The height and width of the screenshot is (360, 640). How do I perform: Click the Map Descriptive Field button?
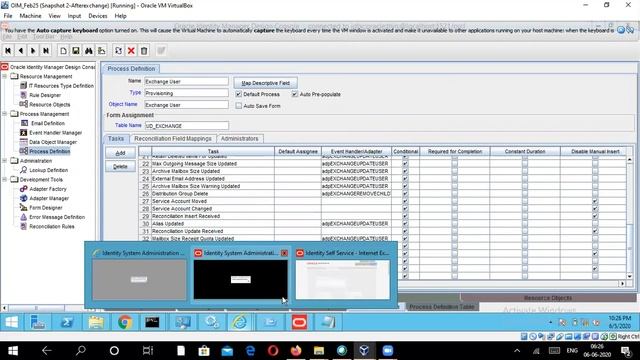(x=265, y=83)
